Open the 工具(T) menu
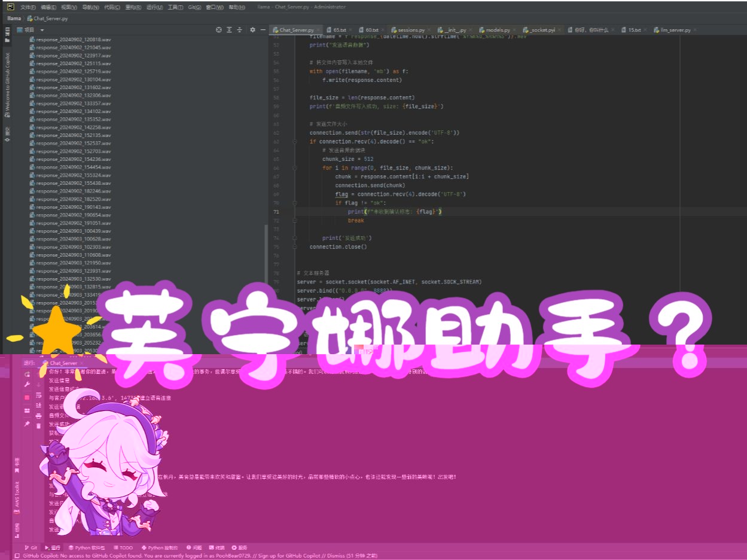Image resolution: width=747 pixels, height=560 pixels. (x=175, y=7)
